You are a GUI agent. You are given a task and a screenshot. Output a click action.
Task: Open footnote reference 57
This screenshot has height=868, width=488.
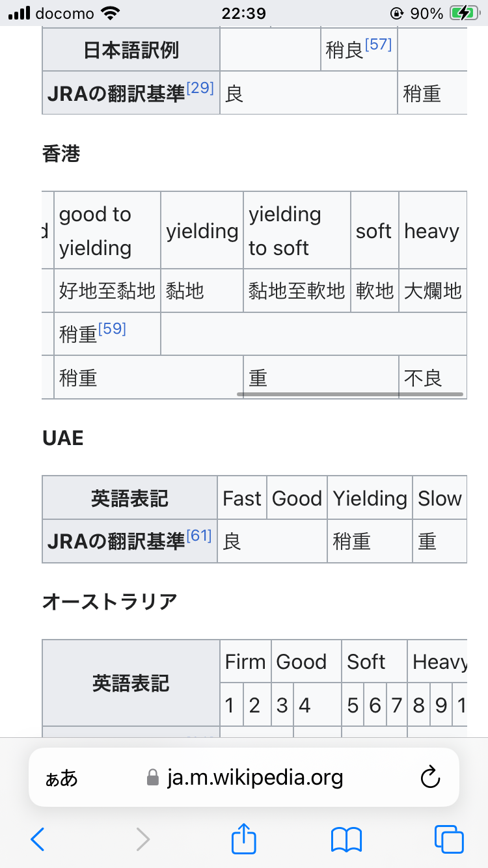378,45
